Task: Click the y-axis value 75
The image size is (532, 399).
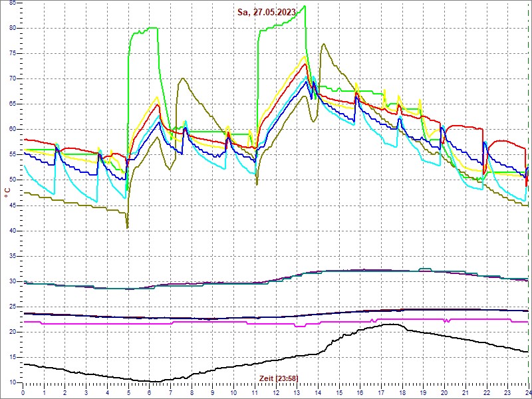Action: coord(13,54)
